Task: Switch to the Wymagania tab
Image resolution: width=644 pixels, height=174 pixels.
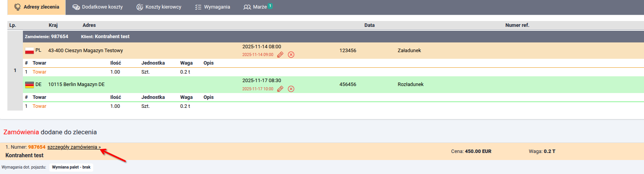Action: click(x=212, y=7)
